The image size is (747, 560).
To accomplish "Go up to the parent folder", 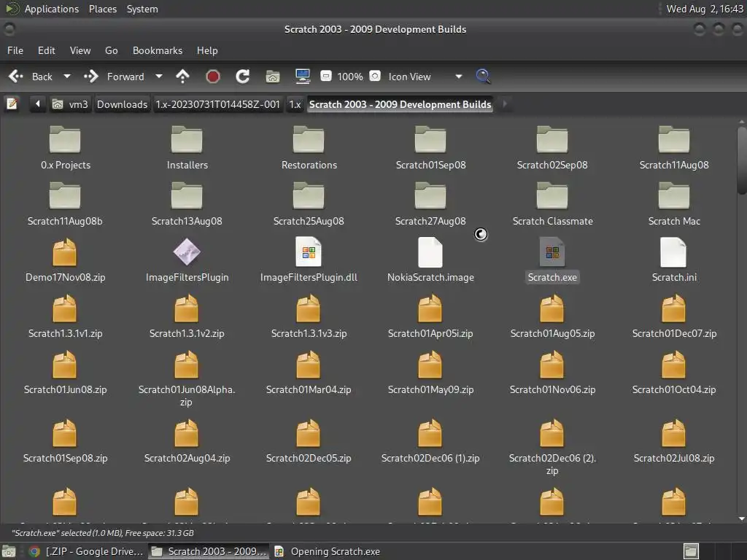I will click(182, 76).
